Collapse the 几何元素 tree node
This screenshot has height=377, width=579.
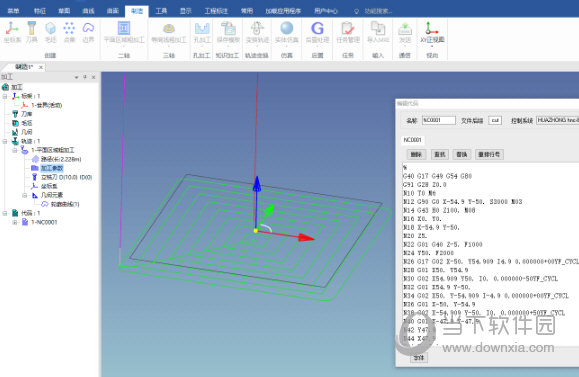(x=24, y=195)
